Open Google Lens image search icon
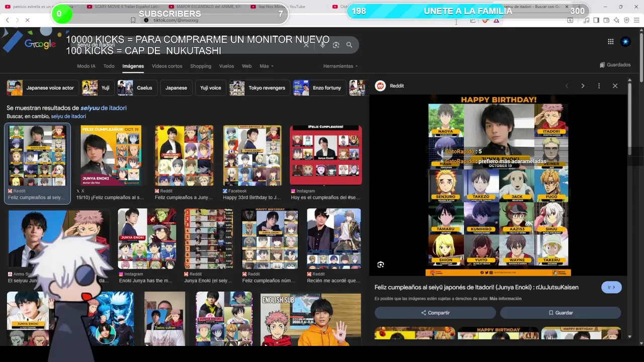Screen dimensions: 644x362 pos(336,45)
